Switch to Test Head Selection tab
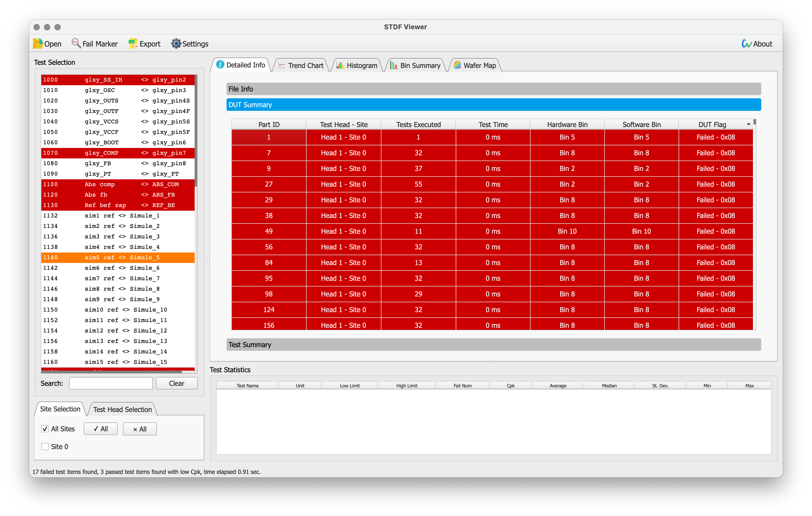The width and height of the screenshot is (812, 516). point(122,410)
